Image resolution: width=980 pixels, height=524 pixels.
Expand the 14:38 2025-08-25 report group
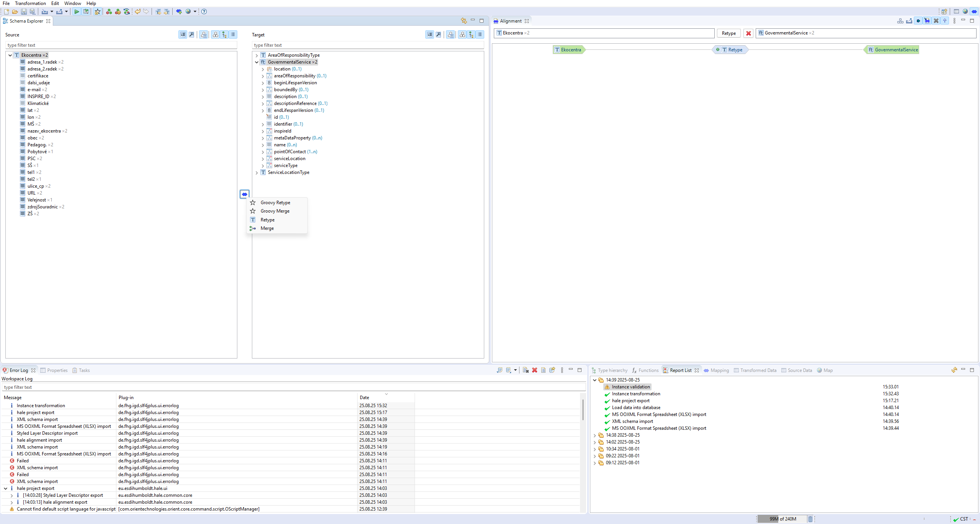[x=595, y=436]
